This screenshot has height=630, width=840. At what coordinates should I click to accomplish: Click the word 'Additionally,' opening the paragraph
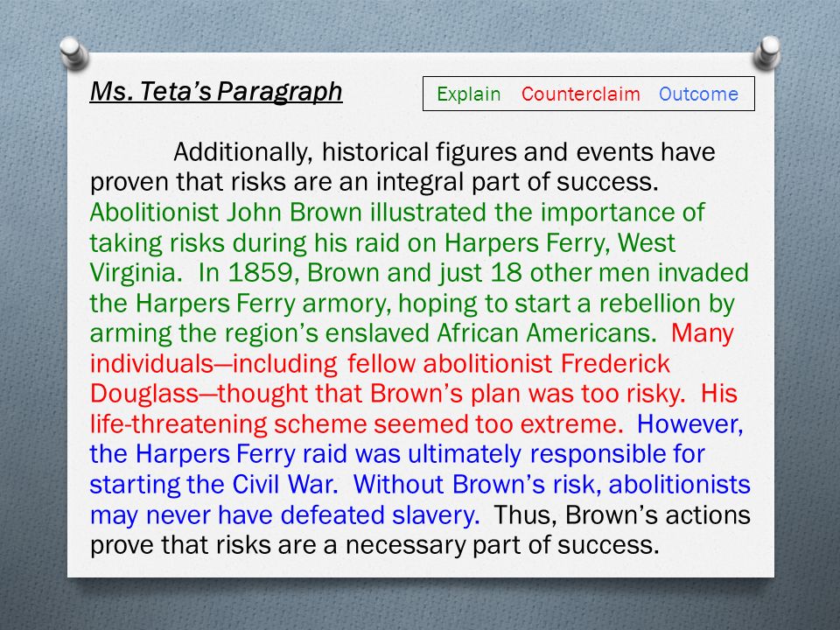coord(242,152)
